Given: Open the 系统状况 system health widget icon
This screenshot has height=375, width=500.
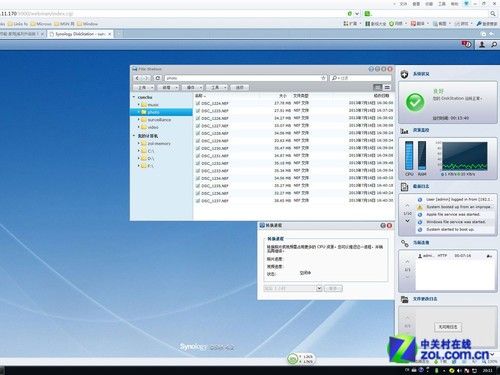Looking at the screenshot, I should [x=404, y=74].
